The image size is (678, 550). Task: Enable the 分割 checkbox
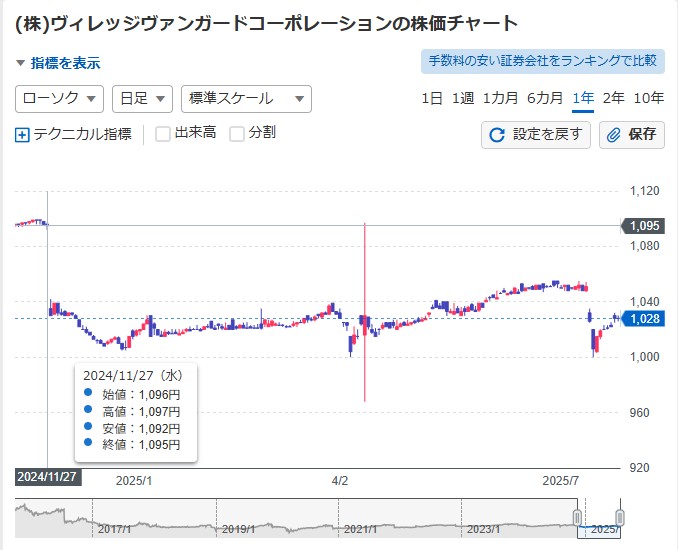click(x=237, y=134)
